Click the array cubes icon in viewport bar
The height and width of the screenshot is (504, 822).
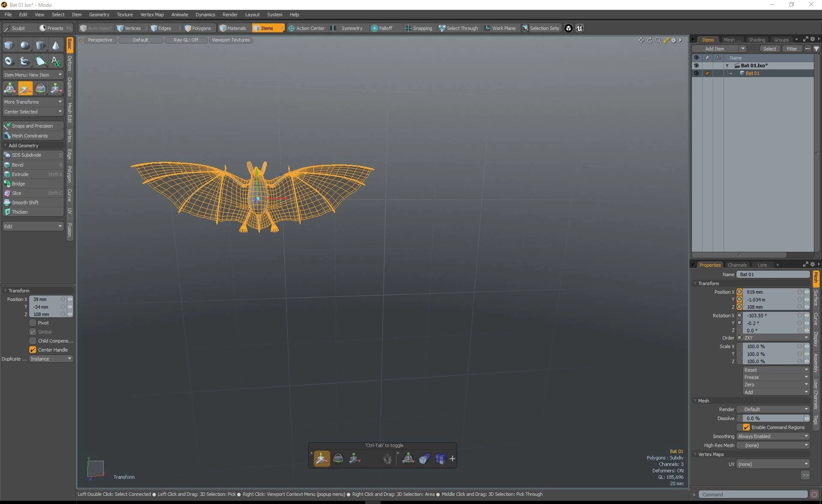click(441, 459)
